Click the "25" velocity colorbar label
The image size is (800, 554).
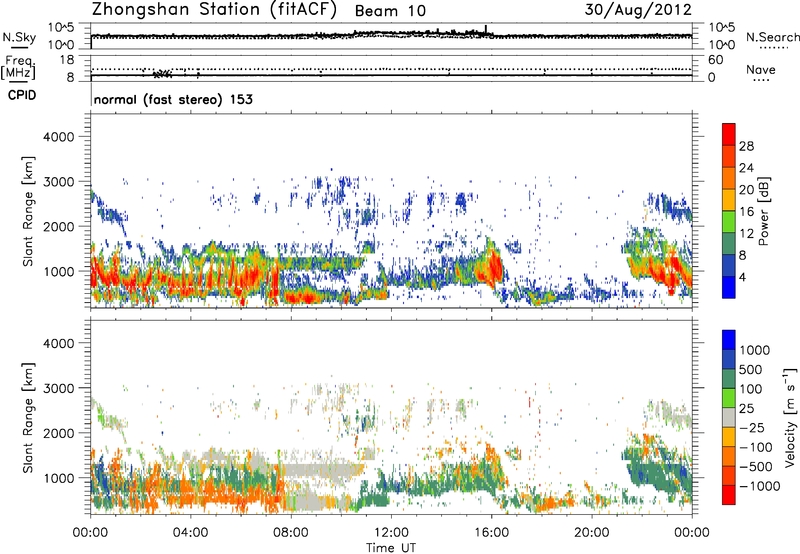coord(746,408)
